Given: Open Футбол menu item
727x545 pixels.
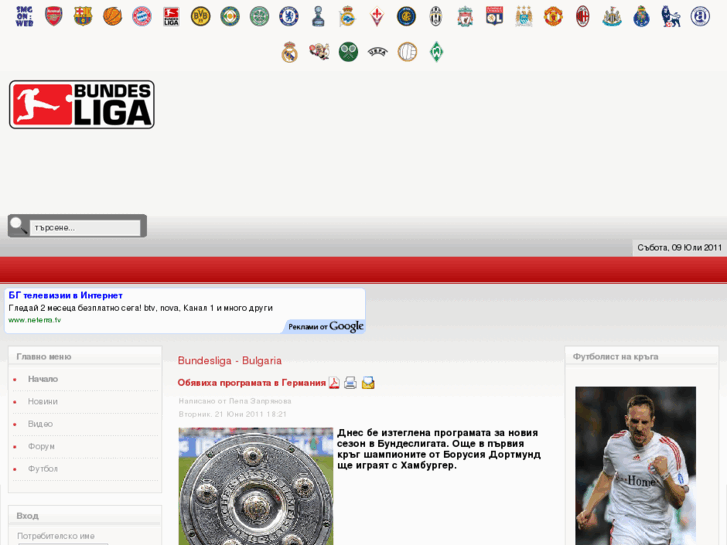Looking at the screenshot, I should tap(43, 469).
